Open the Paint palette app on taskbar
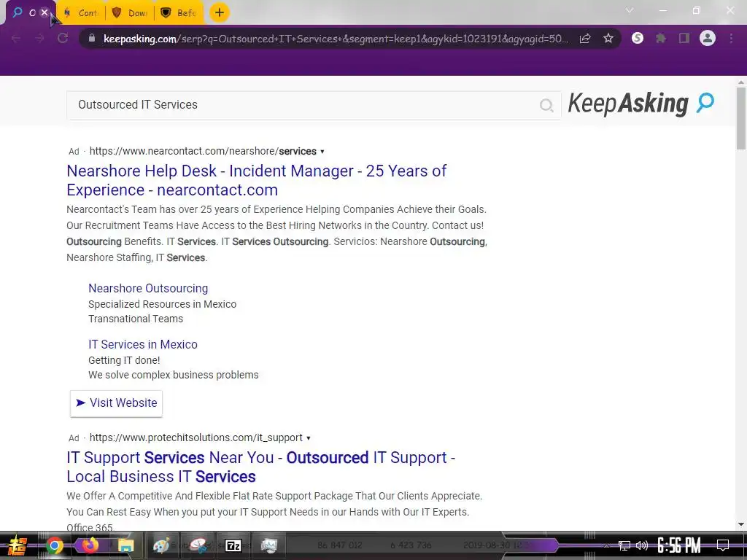 coord(161,545)
